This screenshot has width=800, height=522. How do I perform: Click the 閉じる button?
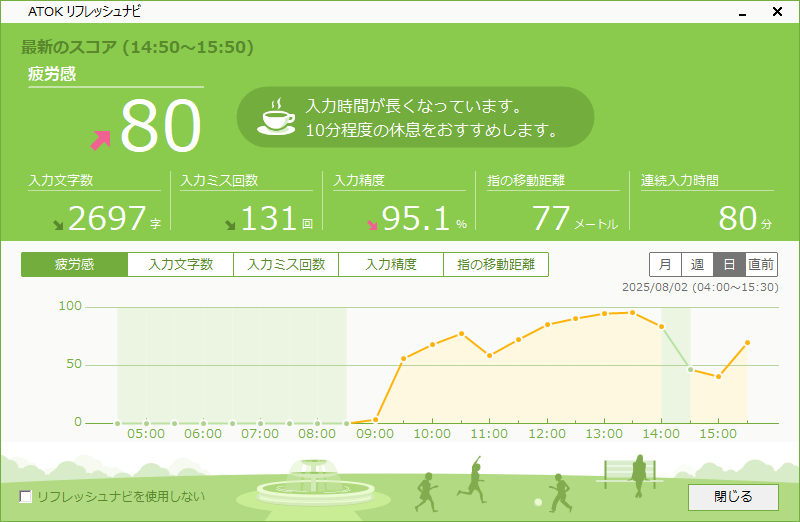733,497
